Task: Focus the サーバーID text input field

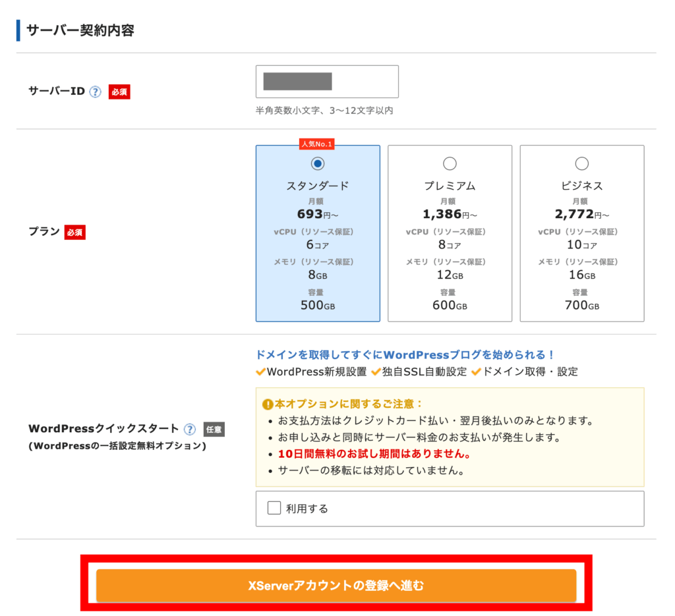Action: [x=327, y=82]
